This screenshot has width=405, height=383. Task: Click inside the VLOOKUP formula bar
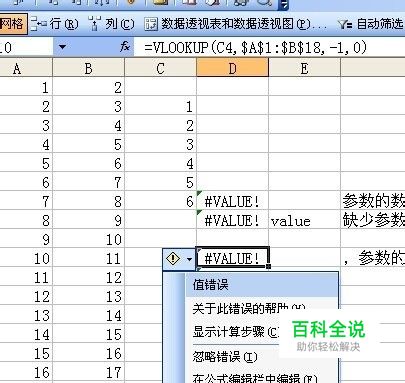click(269, 47)
